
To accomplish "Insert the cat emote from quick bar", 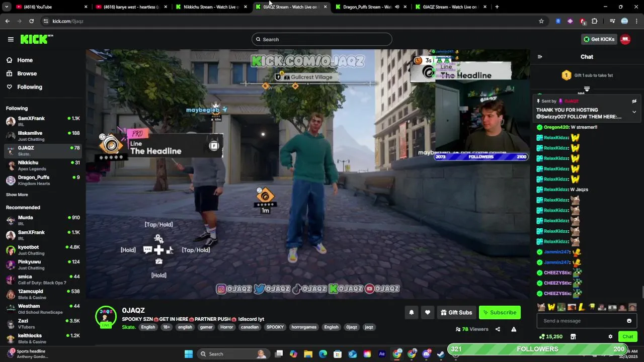I will point(541,307).
